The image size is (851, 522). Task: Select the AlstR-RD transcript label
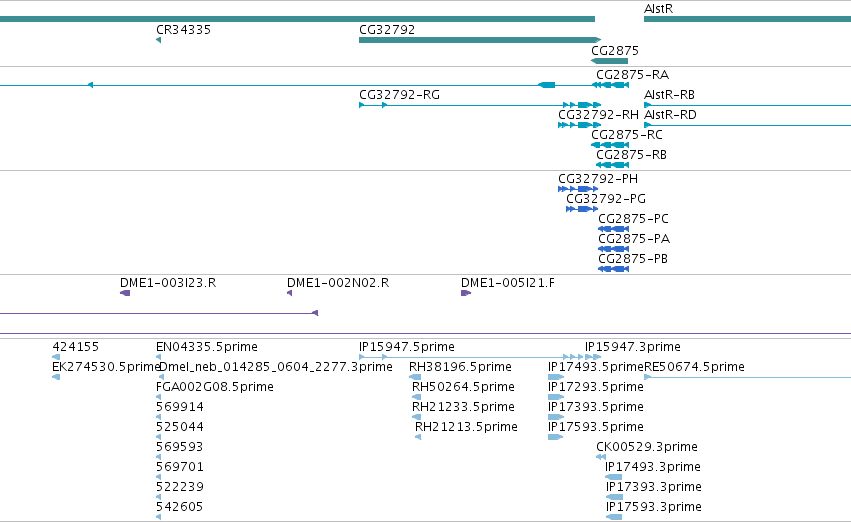pyautogui.click(x=670, y=115)
